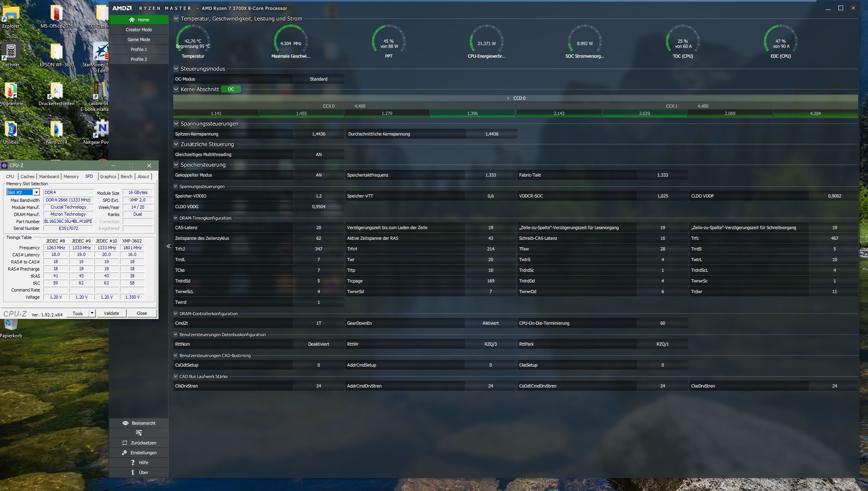Collapse the sidebar with the double chevron
Viewport: 868px width, 491px height.
(169, 246)
